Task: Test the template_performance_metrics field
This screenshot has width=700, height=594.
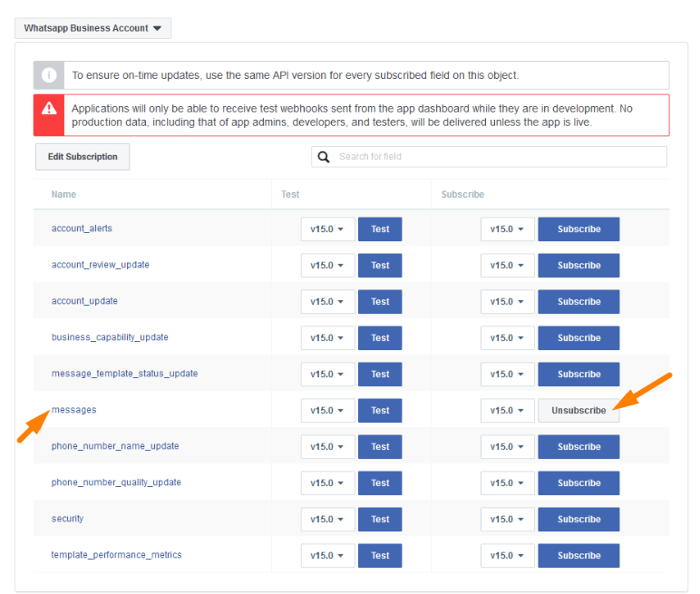Action: click(380, 556)
